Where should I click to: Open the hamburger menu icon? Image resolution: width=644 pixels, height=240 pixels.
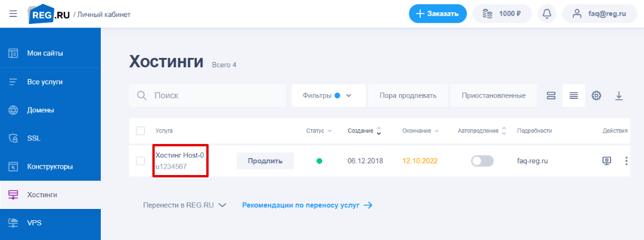13,13
